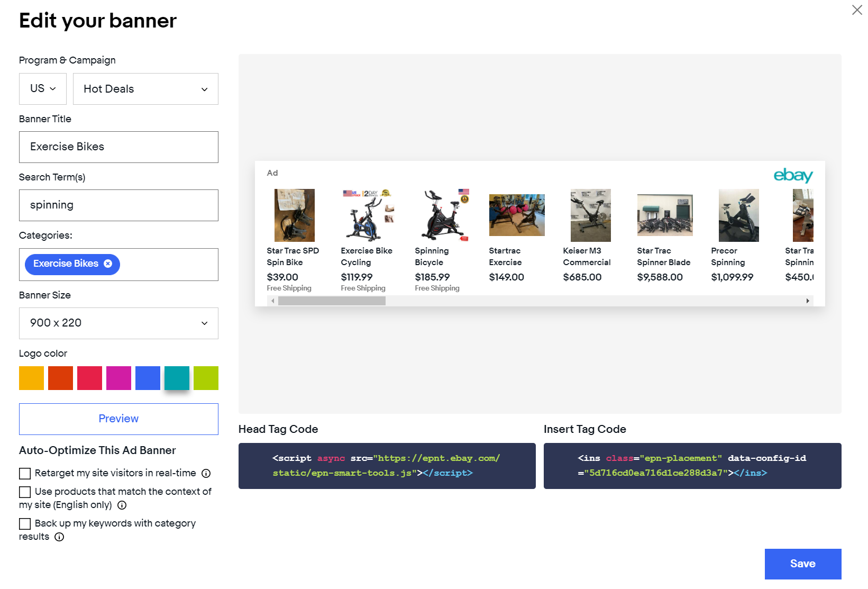Viewport: 868px width, 589px height.
Task: Open Startrac Exercise product image
Action: click(x=517, y=215)
